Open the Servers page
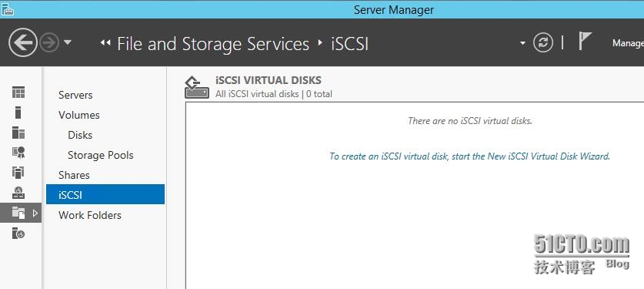 tap(75, 95)
